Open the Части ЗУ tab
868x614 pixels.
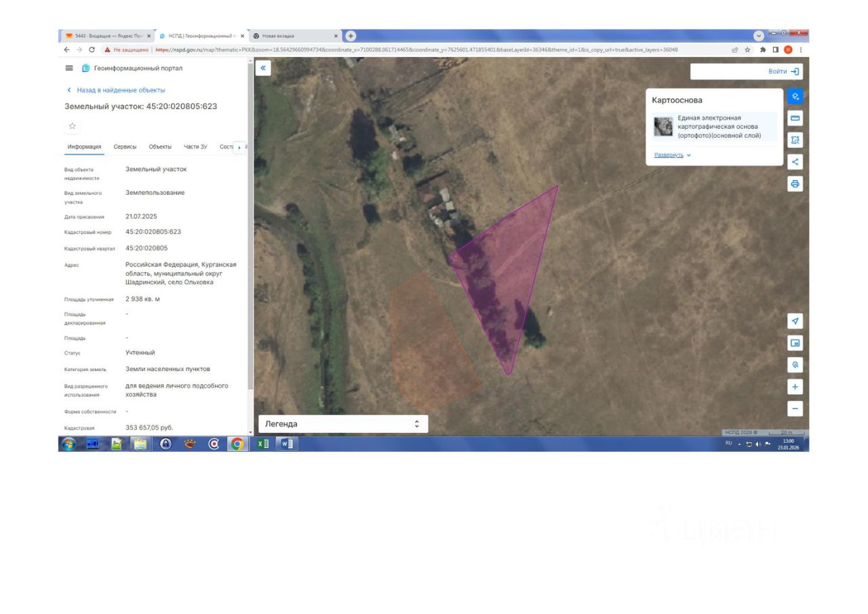click(x=195, y=147)
